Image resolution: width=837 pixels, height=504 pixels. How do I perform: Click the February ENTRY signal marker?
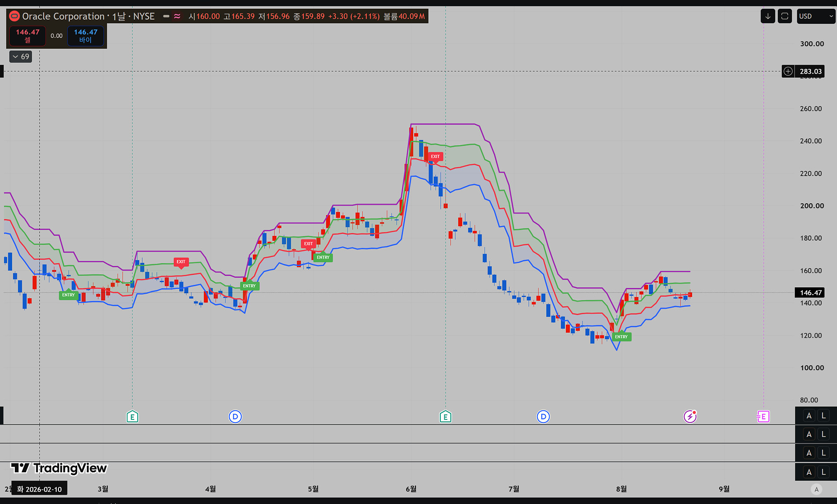[68, 295]
